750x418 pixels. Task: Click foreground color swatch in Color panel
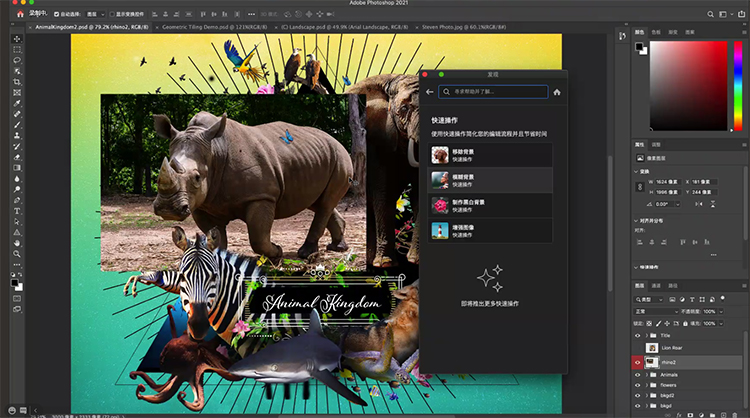click(x=639, y=46)
